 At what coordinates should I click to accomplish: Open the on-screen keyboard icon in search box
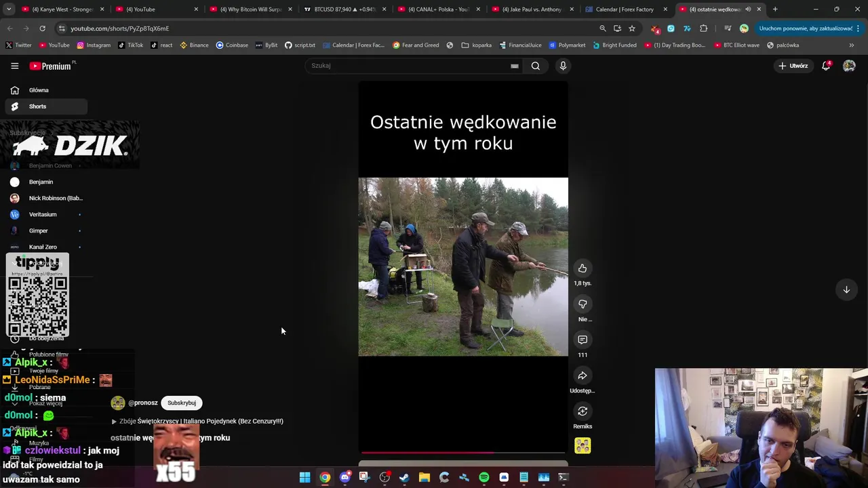(515, 66)
